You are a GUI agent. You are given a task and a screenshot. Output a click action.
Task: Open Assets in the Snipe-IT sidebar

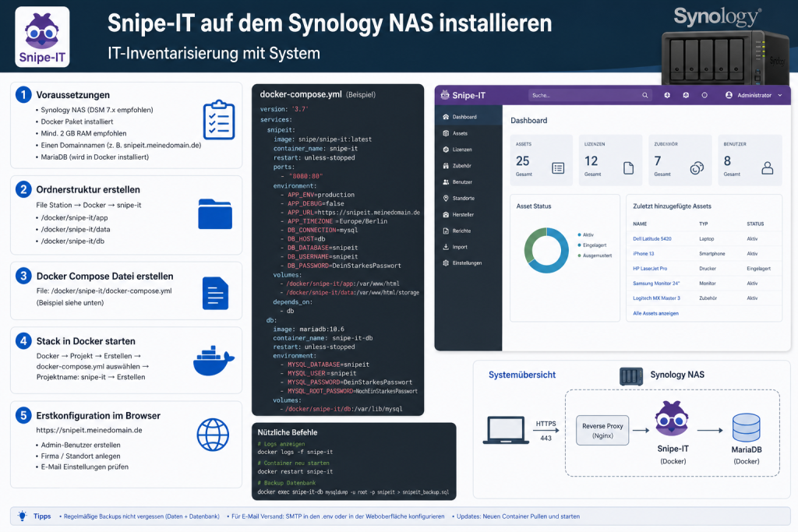coord(468,132)
